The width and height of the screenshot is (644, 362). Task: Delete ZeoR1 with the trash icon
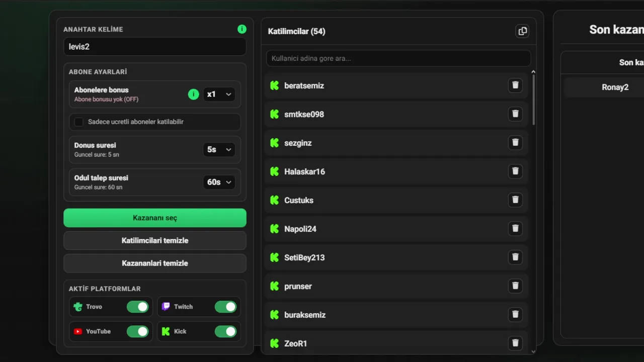pos(515,343)
